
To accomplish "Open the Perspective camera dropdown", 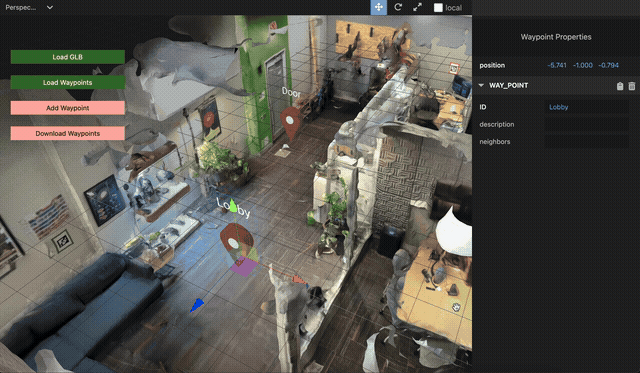I will coord(29,7).
